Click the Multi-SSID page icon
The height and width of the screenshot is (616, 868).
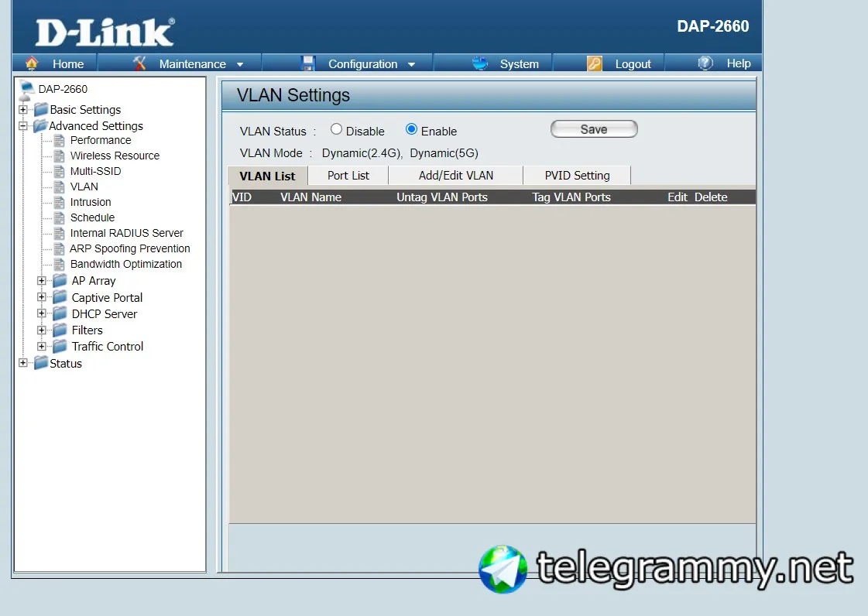click(x=59, y=172)
